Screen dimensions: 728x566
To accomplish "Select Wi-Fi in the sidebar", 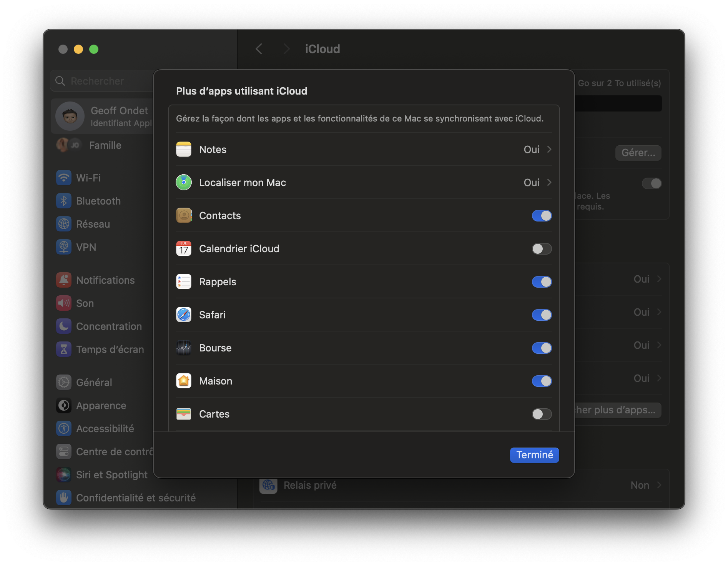I will click(x=102, y=178).
